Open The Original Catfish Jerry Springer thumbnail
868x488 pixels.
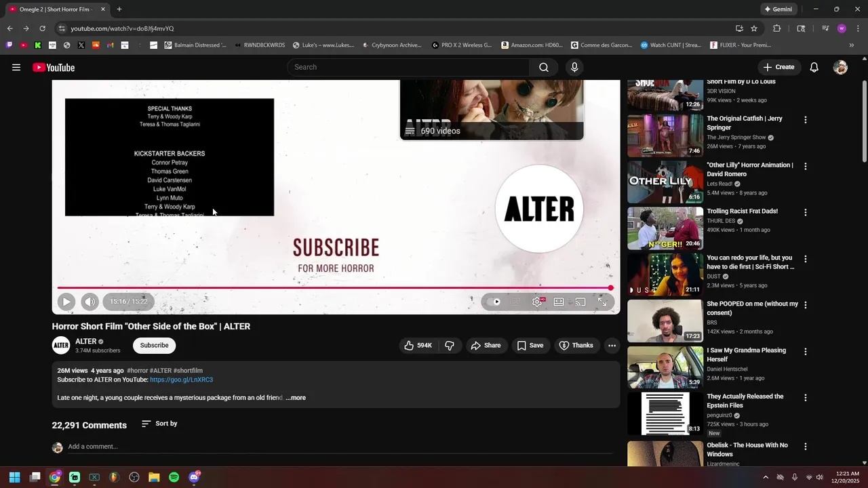(665, 136)
